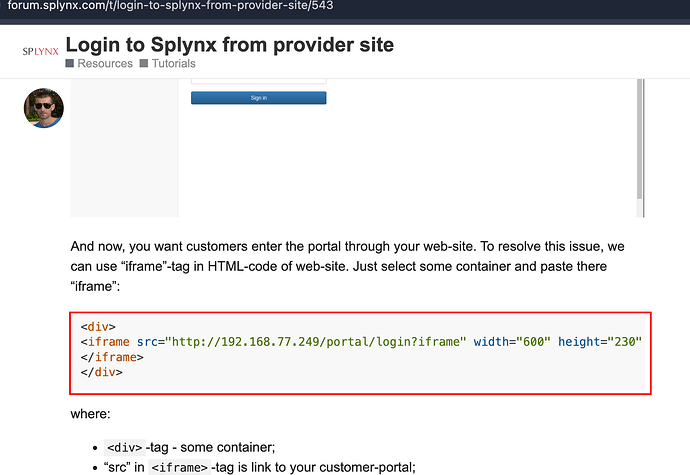The height and width of the screenshot is (475, 690).
Task: Click the paragraph starting "And now, you want customers"
Action: [347, 266]
